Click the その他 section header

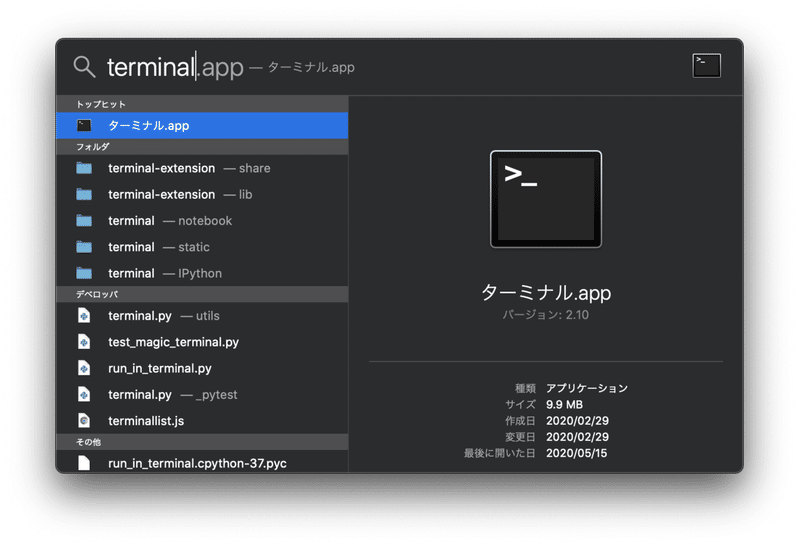pyautogui.click(x=202, y=442)
